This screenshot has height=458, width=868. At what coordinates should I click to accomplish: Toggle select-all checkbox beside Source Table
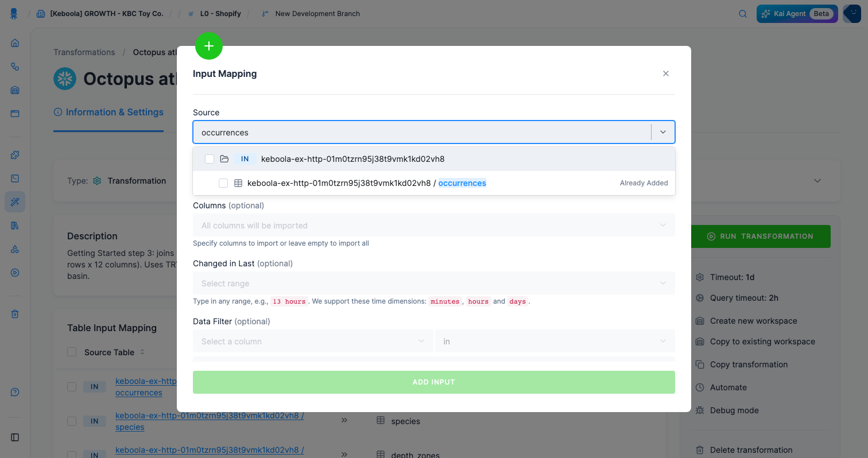(x=72, y=352)
